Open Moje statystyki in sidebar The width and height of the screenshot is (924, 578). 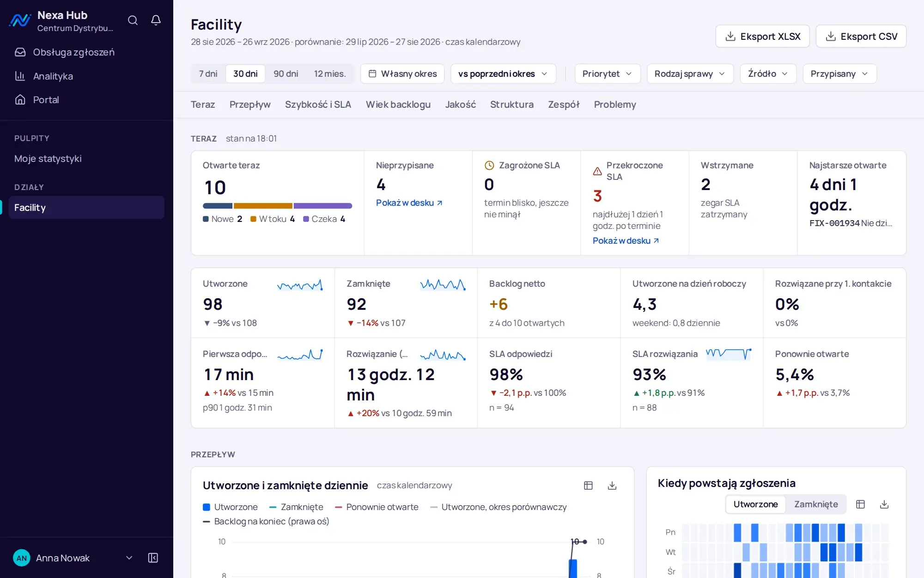tap(48, 159)
